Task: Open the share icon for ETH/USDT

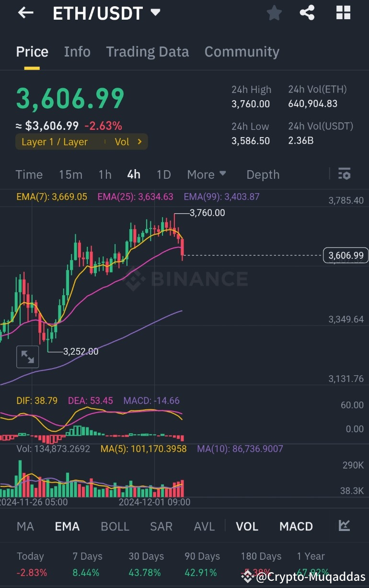Action: tap(307, 13)
